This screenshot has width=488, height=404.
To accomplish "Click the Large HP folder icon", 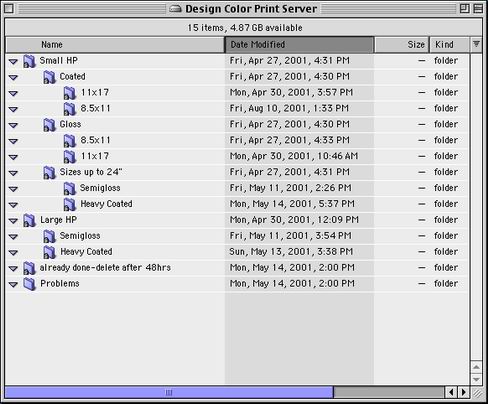I will point(29,220).
